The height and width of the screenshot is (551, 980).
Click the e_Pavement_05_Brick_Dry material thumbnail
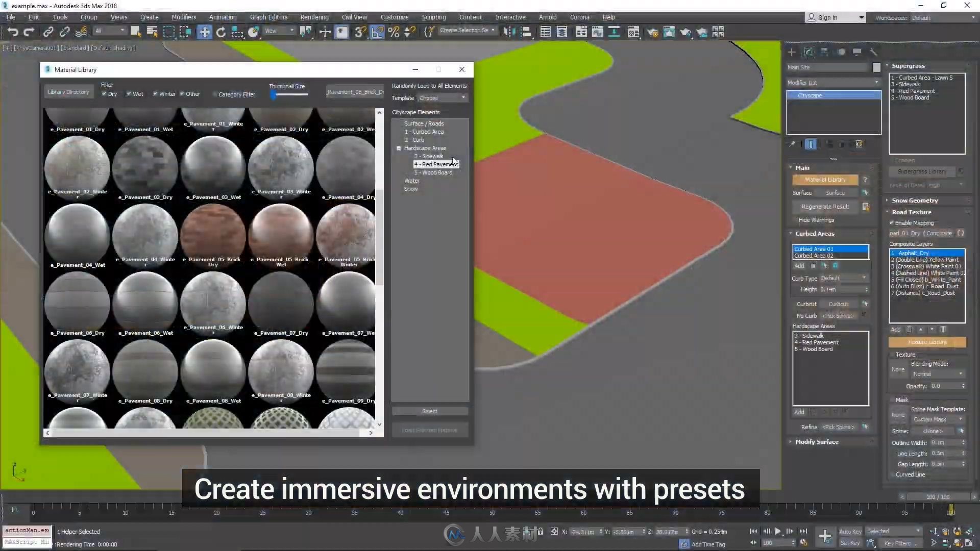click(x=213, y=235)
